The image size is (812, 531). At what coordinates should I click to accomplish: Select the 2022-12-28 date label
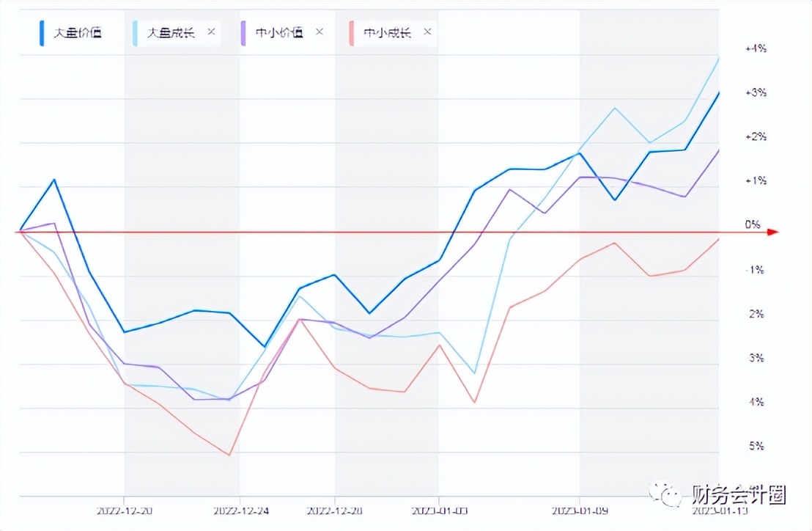point(335,510)
